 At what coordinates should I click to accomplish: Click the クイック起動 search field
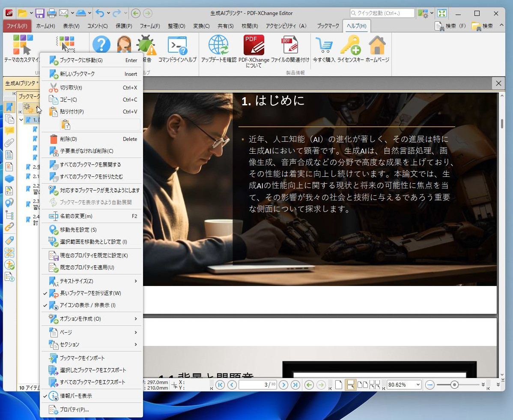click(x=382, y=13)
